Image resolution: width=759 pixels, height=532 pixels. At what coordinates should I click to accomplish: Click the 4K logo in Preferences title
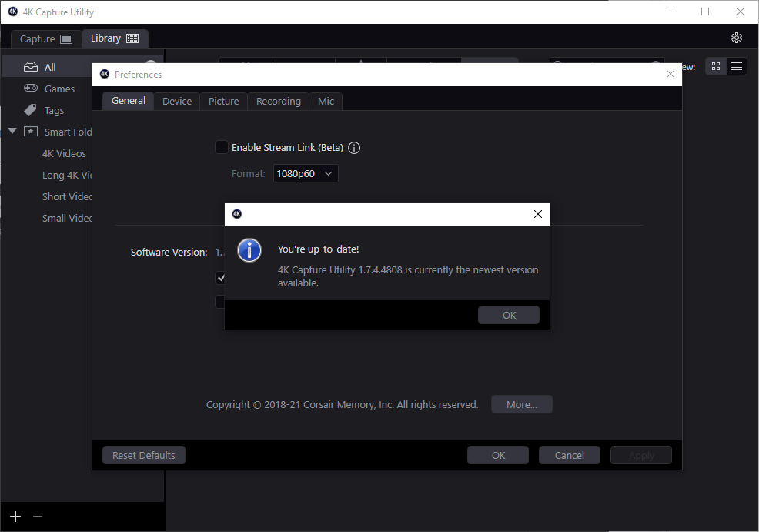105,74
